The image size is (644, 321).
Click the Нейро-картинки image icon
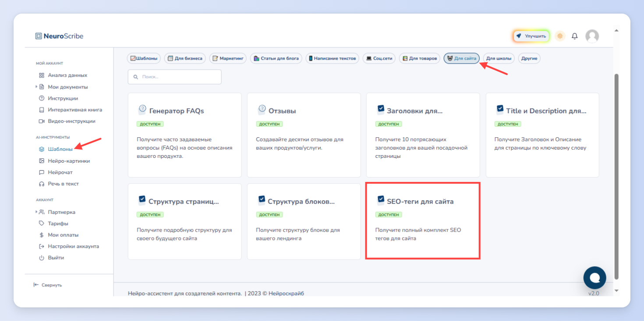pos(42,161)
